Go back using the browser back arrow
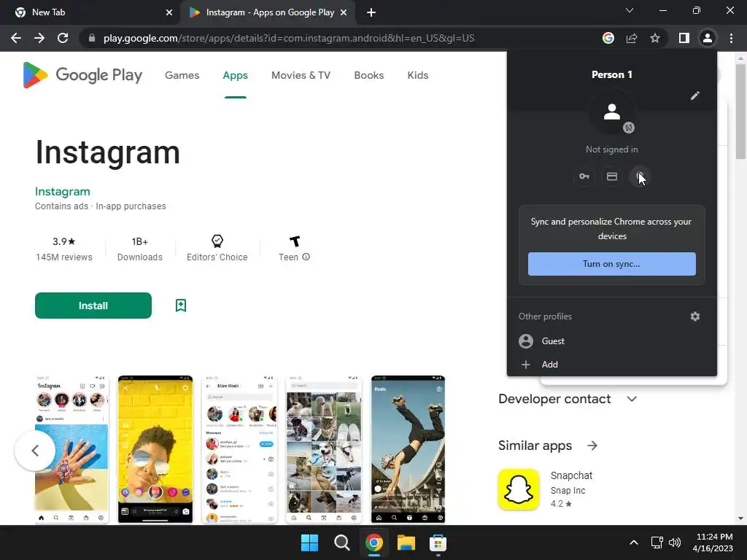The height and width of the screenshot is (560, 747). (16, 38)
